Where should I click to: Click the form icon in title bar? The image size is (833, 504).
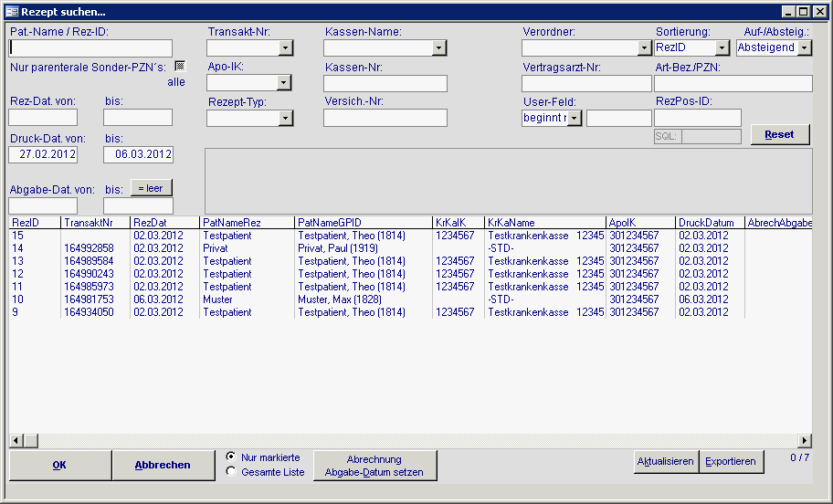point(12,11)
